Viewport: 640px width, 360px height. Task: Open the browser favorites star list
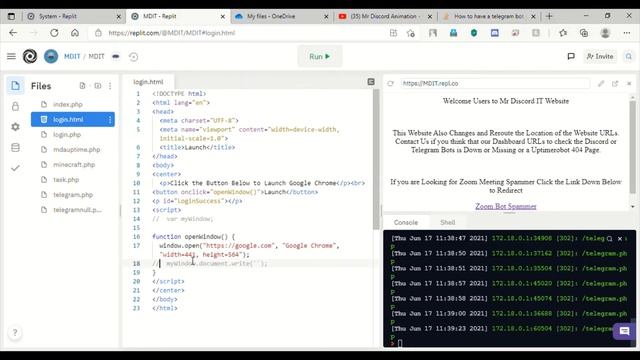tap(563, 33)
